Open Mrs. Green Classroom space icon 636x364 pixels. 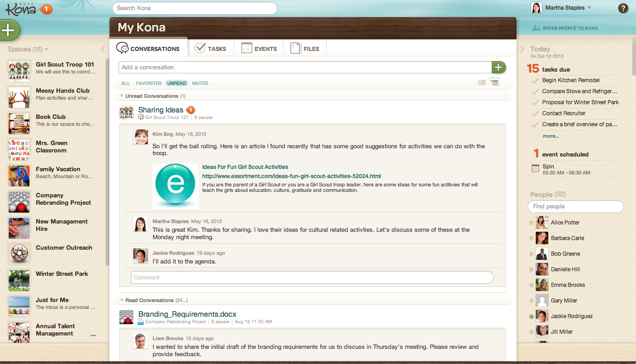(19, 150)
